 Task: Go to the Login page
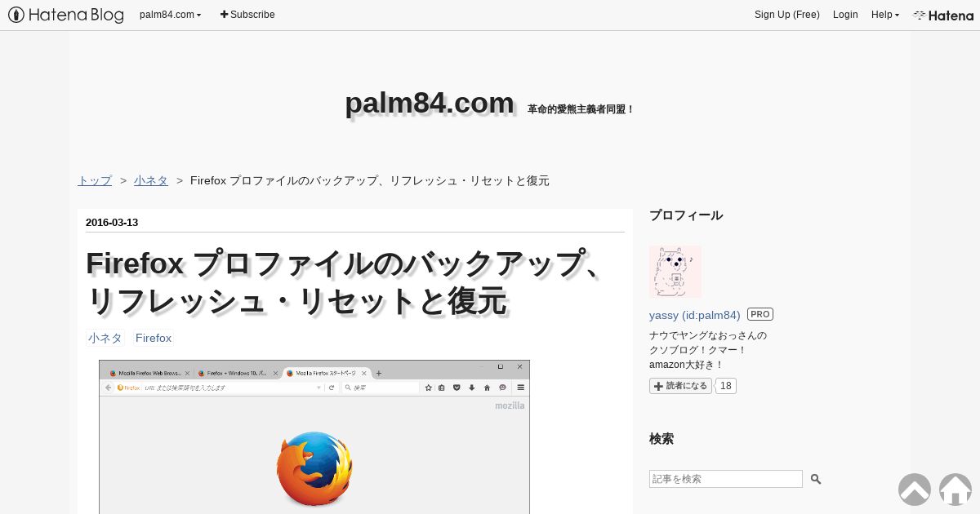click(845, 15)
